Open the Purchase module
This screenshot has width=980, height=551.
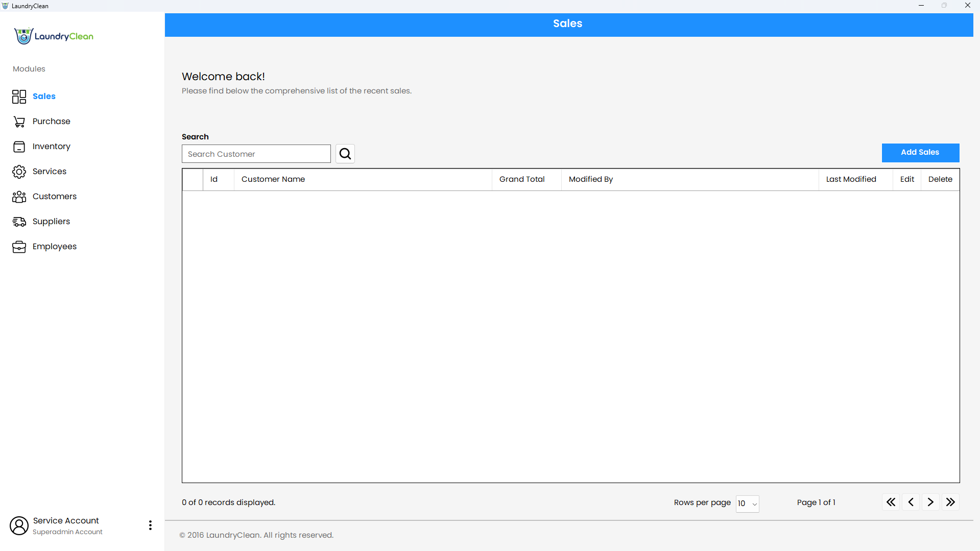[51, 121]
